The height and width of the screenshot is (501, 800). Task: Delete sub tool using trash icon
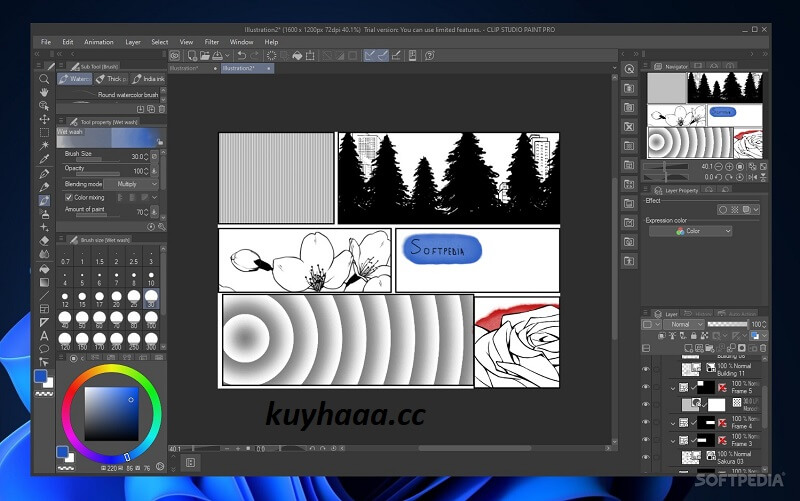(162, 109)
